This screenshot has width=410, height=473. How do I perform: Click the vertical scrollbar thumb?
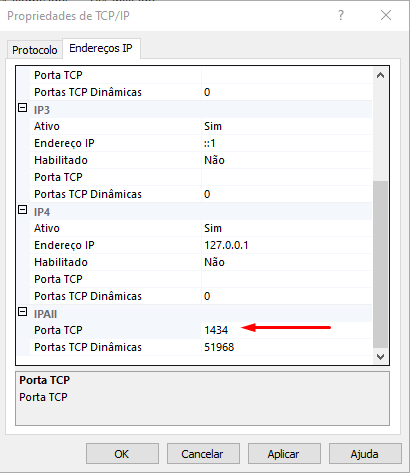coord(380,264)
